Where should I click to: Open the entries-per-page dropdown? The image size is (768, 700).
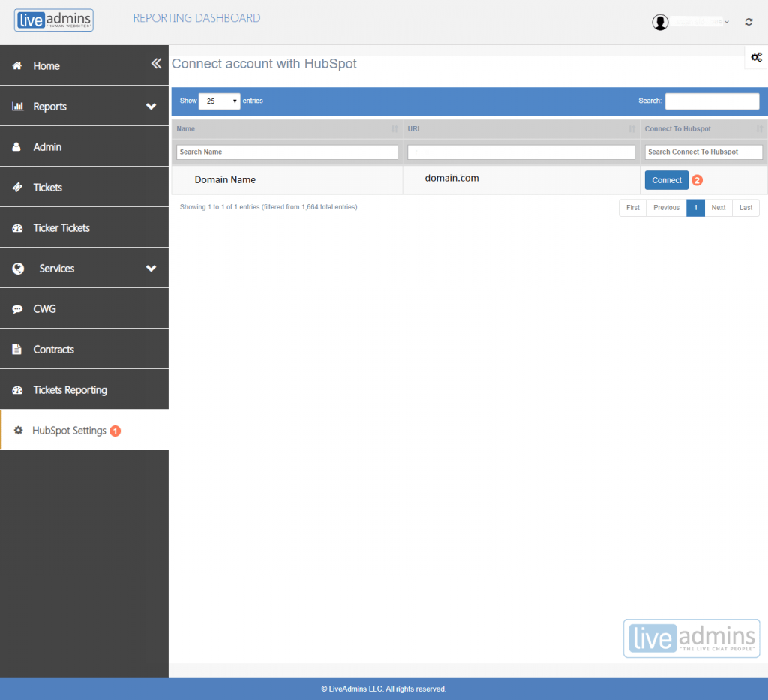point(219,101)
